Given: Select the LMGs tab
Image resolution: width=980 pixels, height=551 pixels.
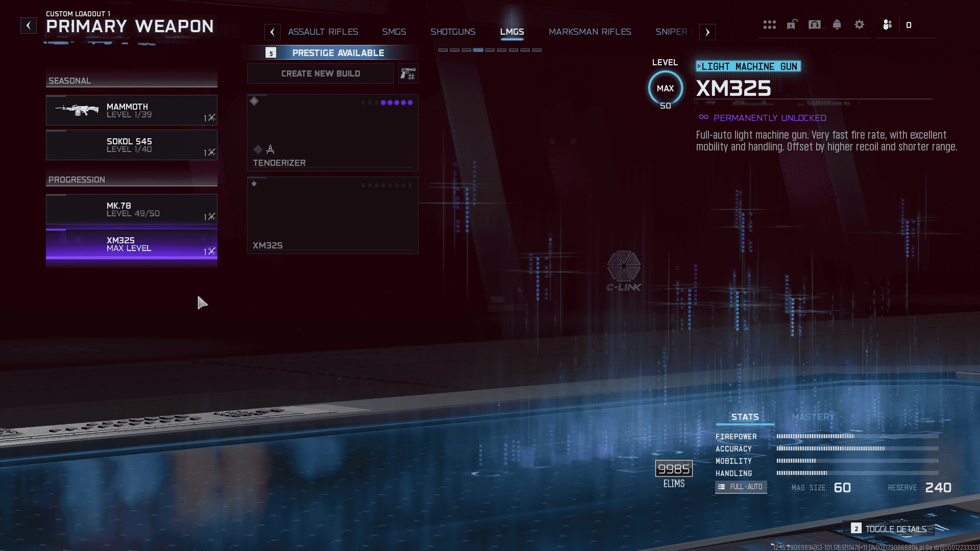Looking at the screenshot, I should point(512,32).
